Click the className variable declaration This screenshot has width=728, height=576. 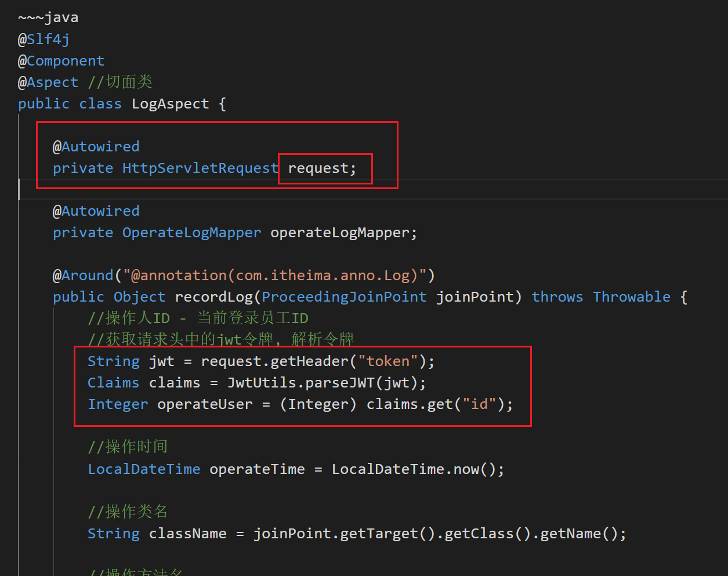click(187, 533)
